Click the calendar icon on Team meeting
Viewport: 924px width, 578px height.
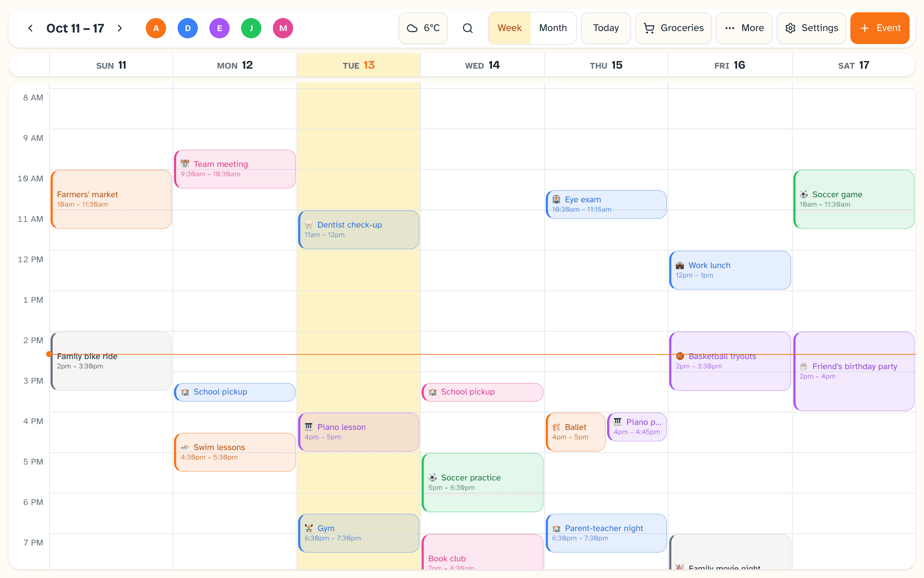[185, 164]
